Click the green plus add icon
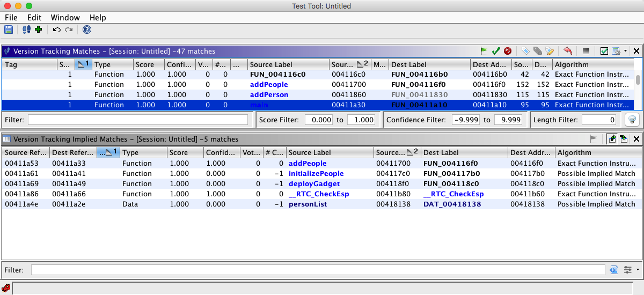 coord(38,29)
